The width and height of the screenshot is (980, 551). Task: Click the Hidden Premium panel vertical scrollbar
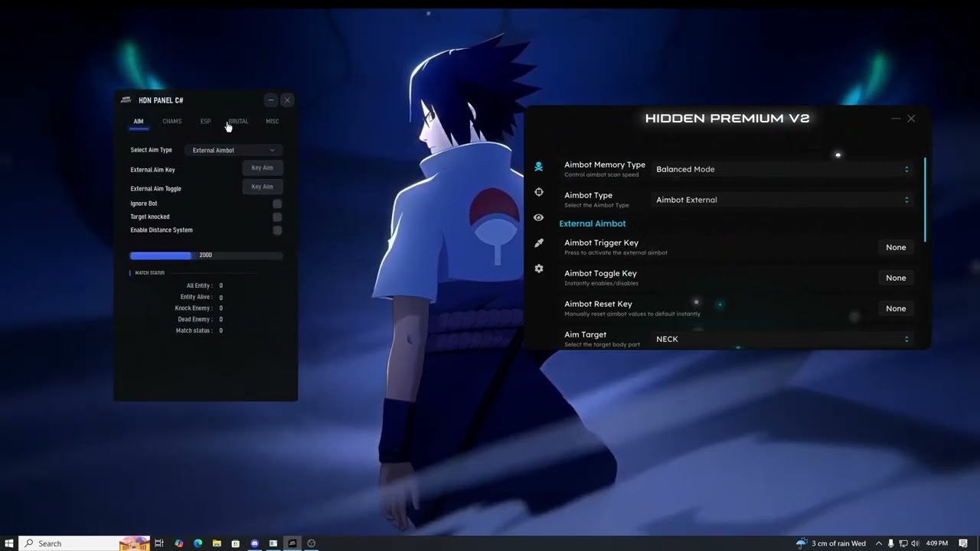pos(925,200)
